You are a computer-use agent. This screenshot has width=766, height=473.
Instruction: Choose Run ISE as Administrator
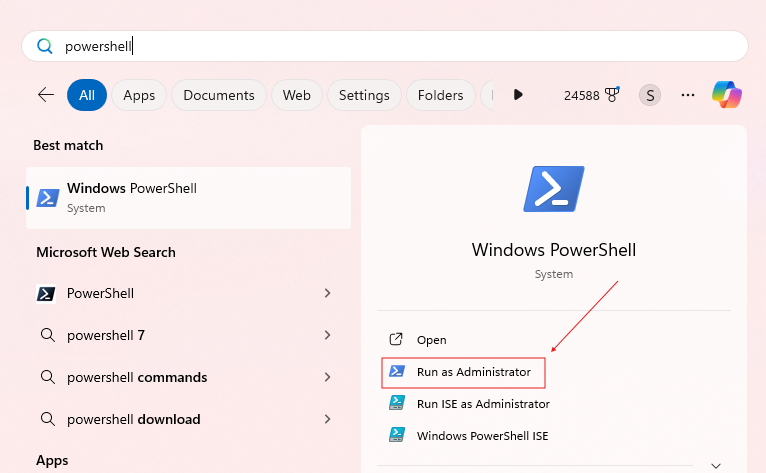[469, 404]
